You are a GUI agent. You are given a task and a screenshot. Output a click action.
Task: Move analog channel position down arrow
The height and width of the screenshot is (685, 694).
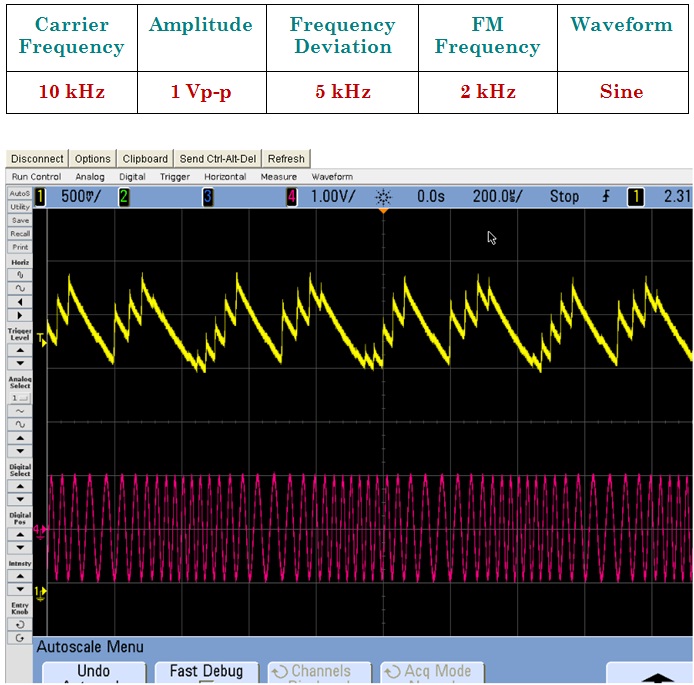click(19, 451)
